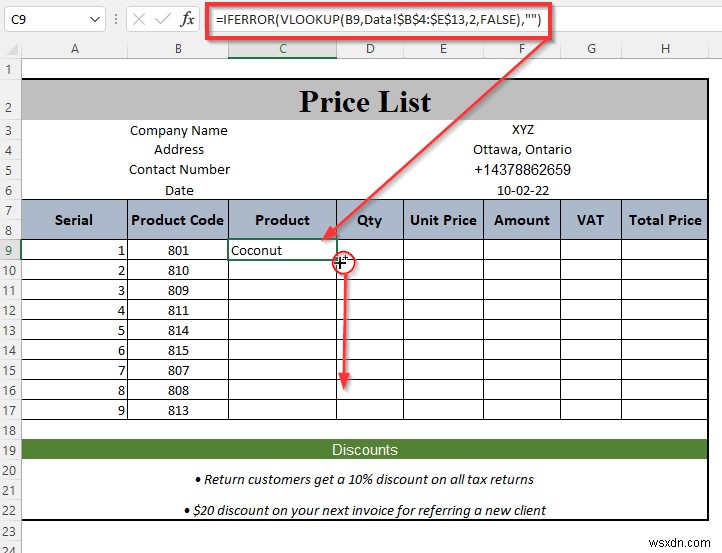This screenshot has height=553, width=722.
Task: Click the Amount heading cell
Action: coord(522,220)
